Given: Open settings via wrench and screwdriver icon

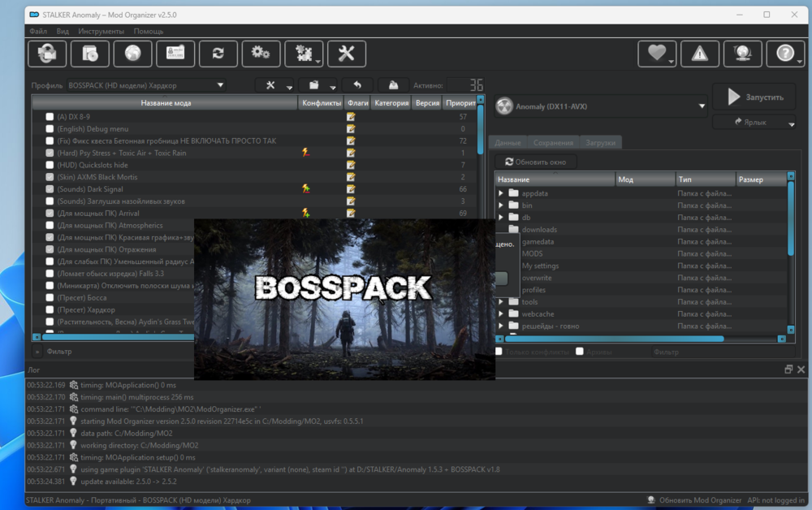Looking at the screenshot, I should click(346, 54).
